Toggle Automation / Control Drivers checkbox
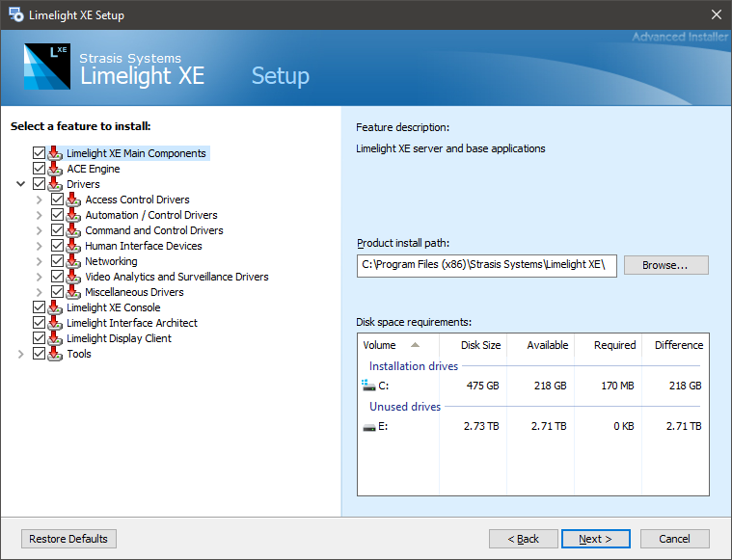Screen dimensions: 732x560 [57, 215]
